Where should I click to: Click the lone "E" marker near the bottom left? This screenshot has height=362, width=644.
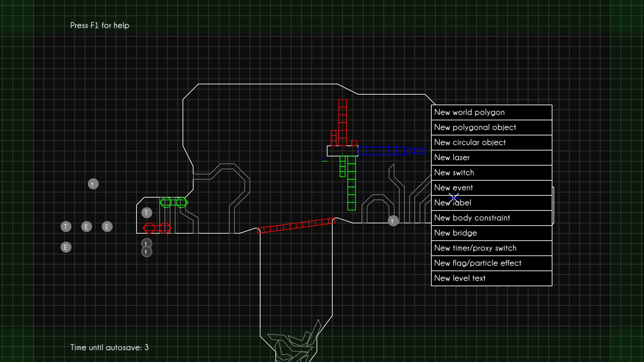click(x=66, y=247)
